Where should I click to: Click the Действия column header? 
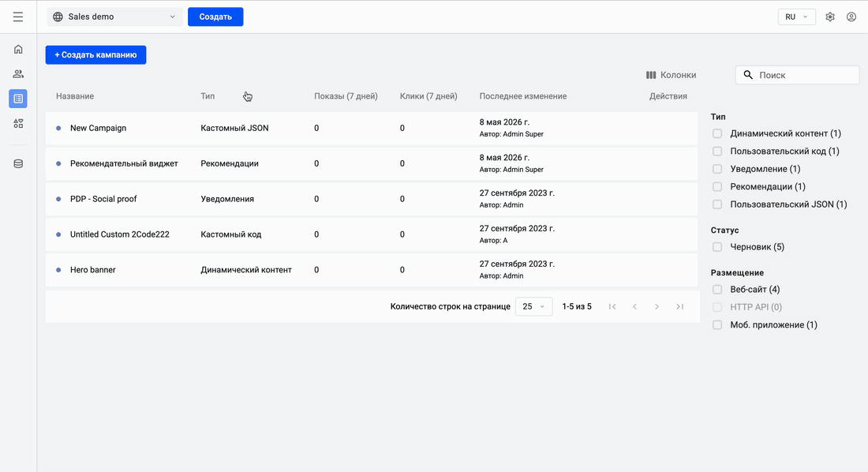[668, 96]
